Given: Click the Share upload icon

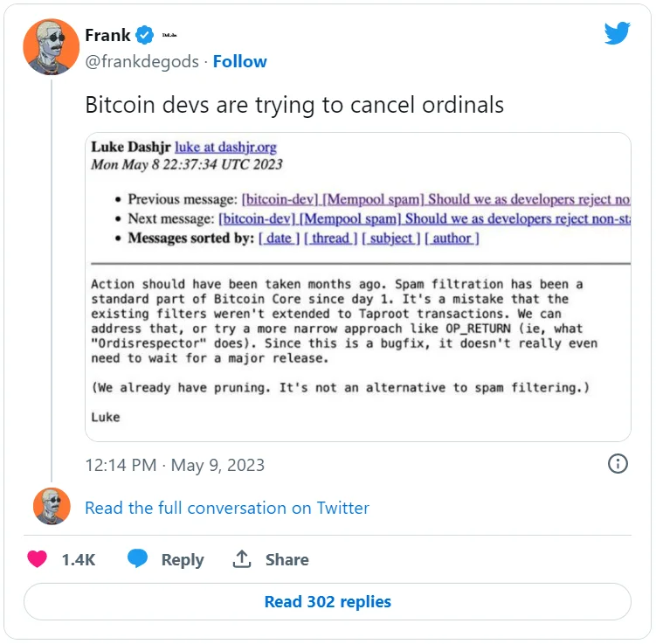Looking at the screenshot, I should coord(242,559).
